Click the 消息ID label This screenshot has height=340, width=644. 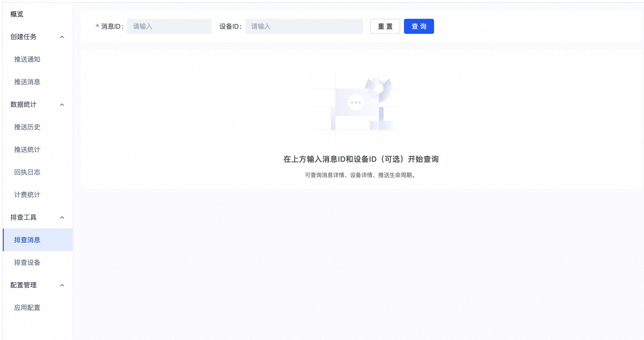click(112, 26)
